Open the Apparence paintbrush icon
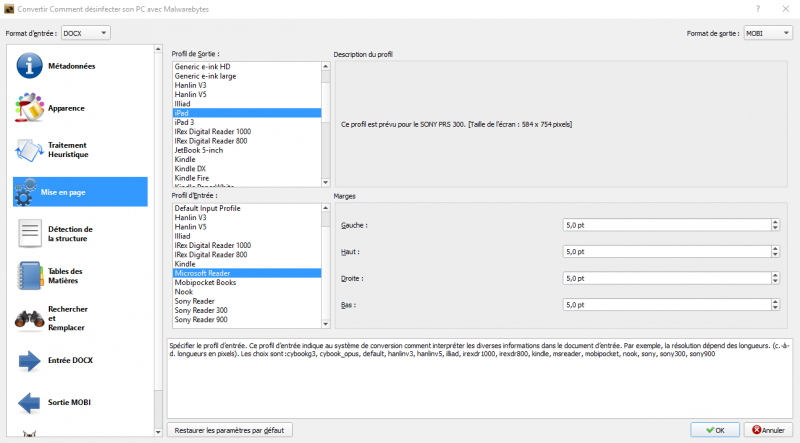Viewport: 800px width, 443px height. [x=28, y=108]
